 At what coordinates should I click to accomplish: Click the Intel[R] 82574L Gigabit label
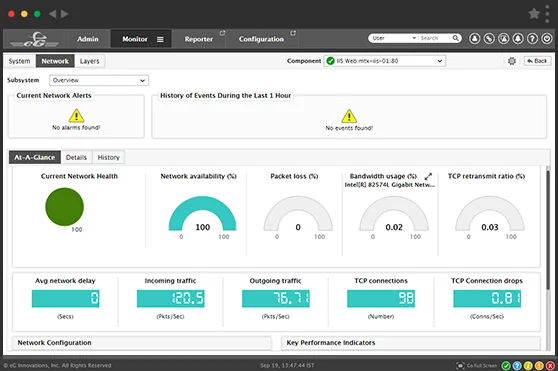tap(390, 185)
